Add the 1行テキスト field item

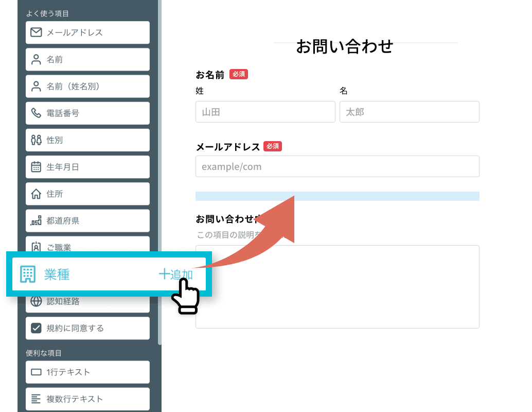[x=87, y=372]
